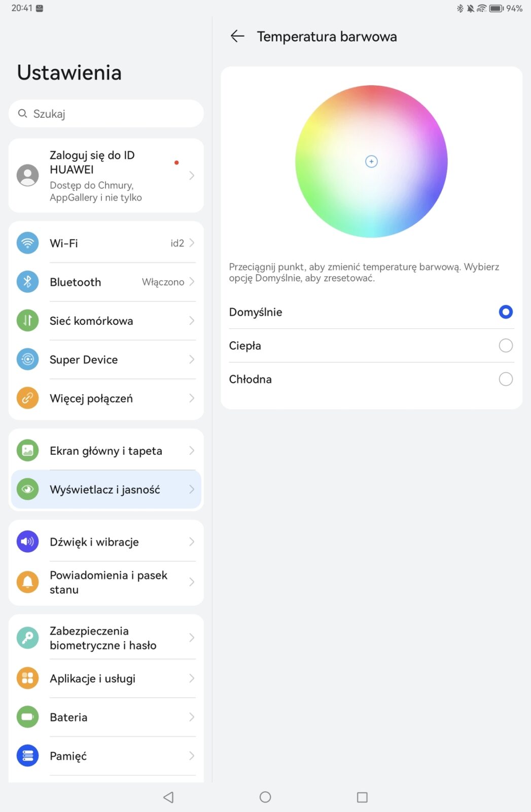Open Wyświetlacz i jasność menu item
This screenshot has width=531, height=812.
click(x=106, y=489)
